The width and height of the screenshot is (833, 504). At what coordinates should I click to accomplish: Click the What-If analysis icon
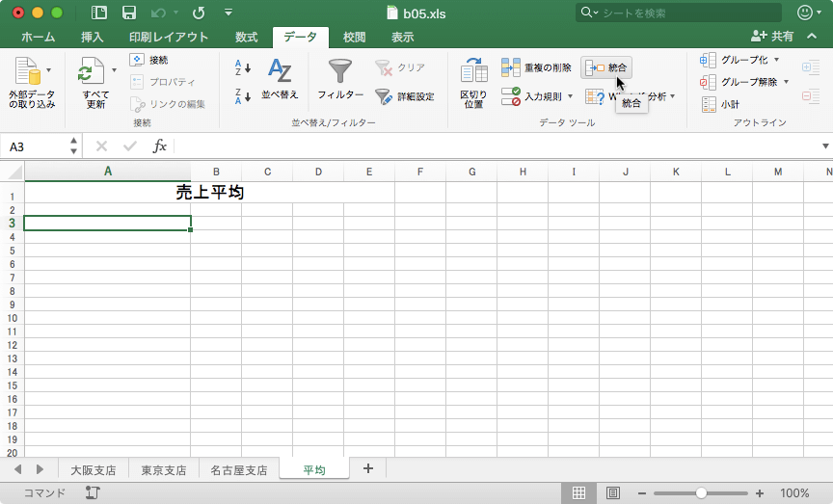coord(595,96)
